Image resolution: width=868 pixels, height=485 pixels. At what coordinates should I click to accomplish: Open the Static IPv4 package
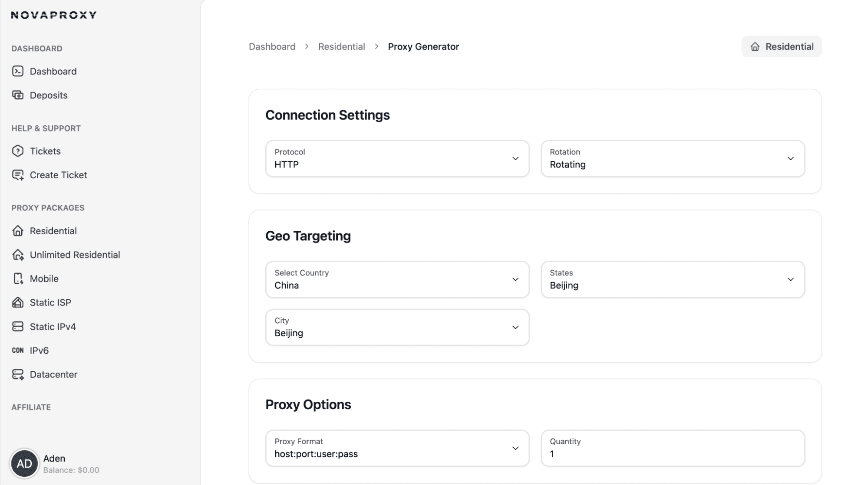click(52, 326)
